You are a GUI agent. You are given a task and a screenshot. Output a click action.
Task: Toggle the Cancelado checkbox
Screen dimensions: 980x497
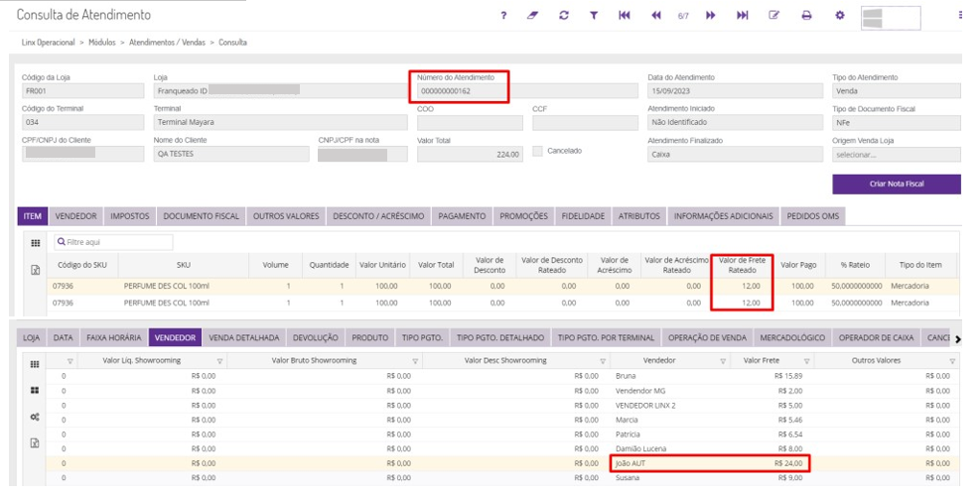tap(538, 152)
